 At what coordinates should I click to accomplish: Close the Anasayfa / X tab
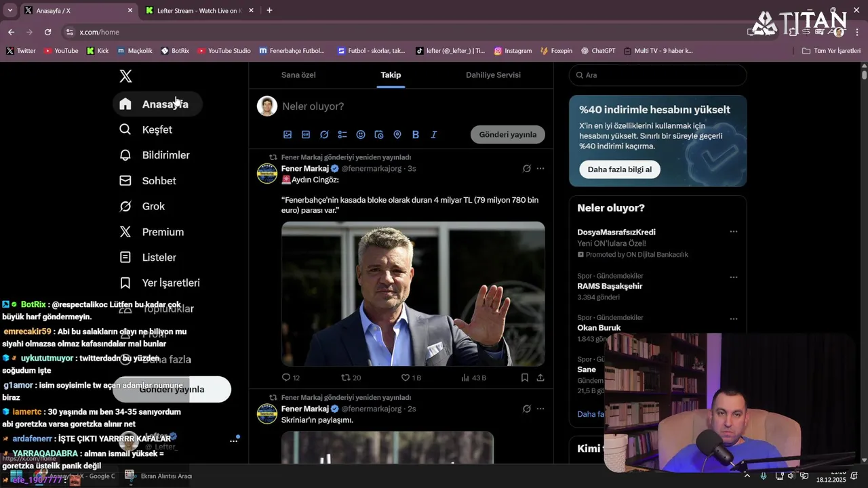pos(130,10)
